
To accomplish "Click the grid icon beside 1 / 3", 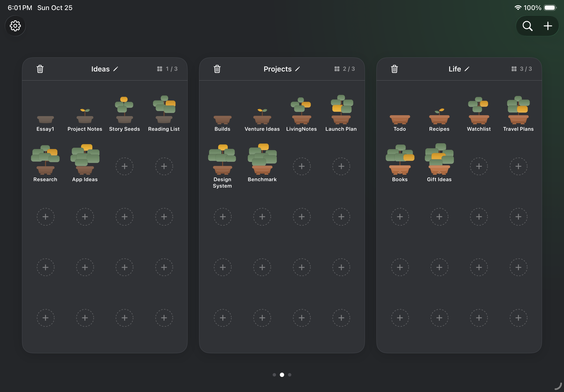I will tap(160, 69).
